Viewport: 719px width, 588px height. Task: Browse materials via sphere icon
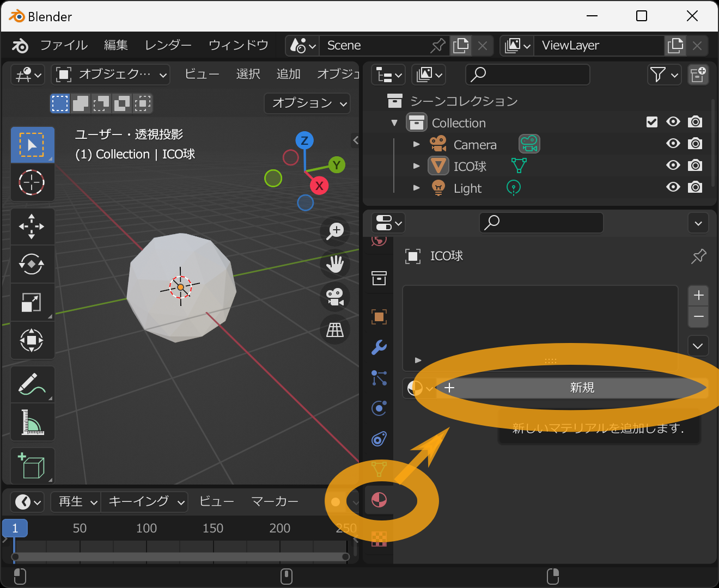pos(419,388)
